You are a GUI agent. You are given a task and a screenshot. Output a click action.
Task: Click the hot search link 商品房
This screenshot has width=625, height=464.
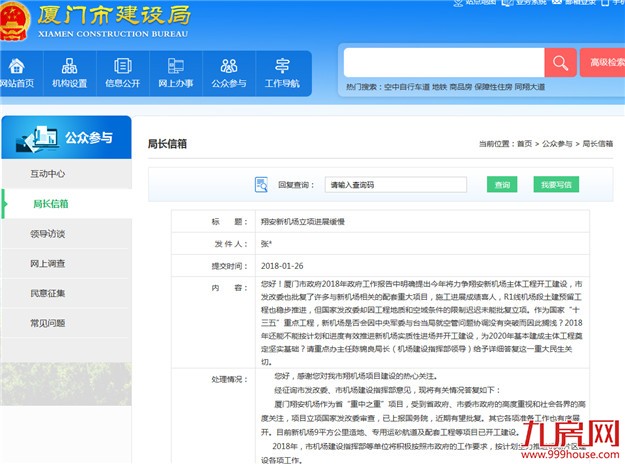[x=461, y=87]
